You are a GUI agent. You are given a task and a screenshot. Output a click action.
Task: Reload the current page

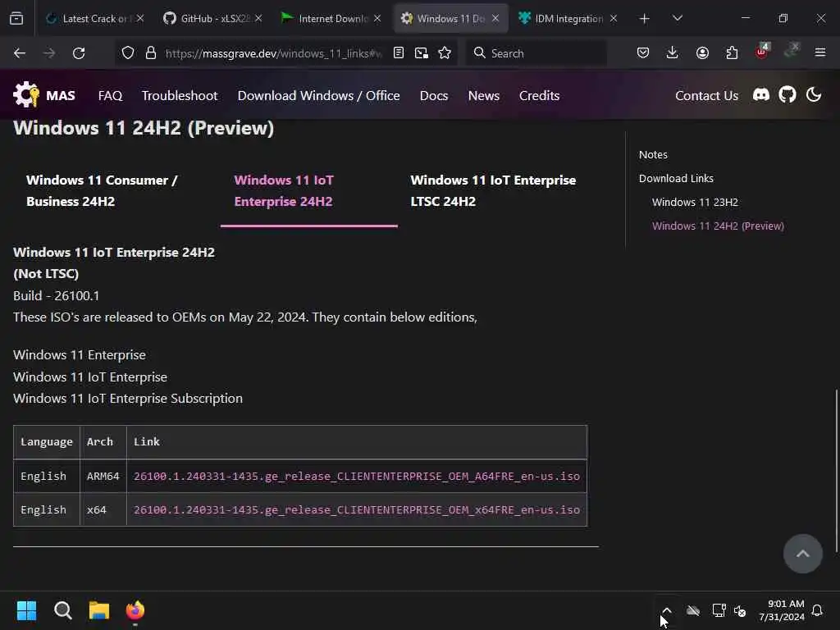click(79, 53)
